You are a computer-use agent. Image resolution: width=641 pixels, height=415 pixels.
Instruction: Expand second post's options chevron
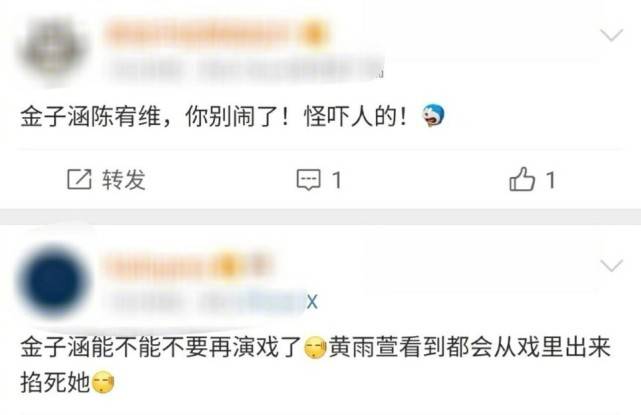point(612,266)
